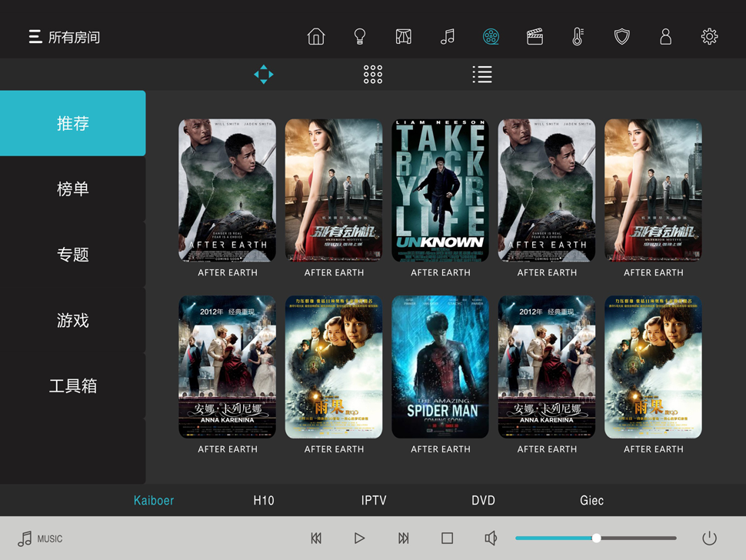Open the user profile icon
Screen dimensions: 746x560
coord(665,36)
